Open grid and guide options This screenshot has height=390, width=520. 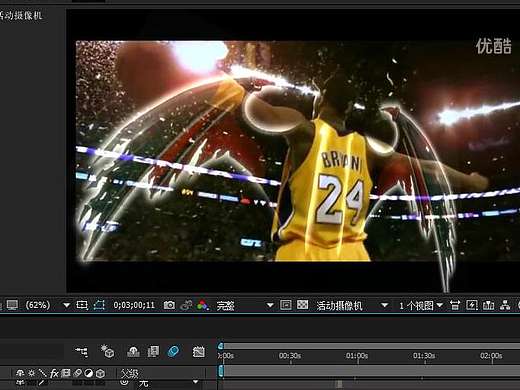click(82, 305)
